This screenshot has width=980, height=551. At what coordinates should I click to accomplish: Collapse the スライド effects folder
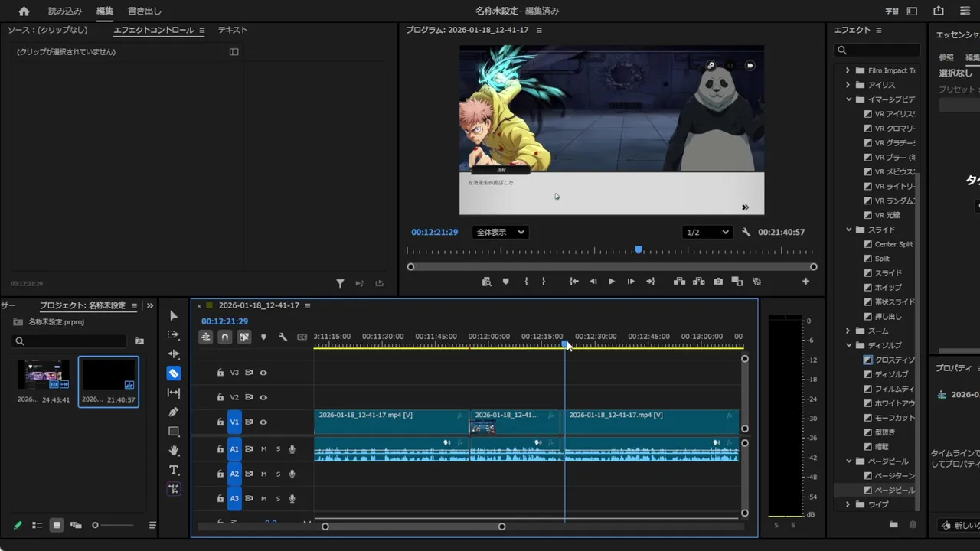(848, 230)
